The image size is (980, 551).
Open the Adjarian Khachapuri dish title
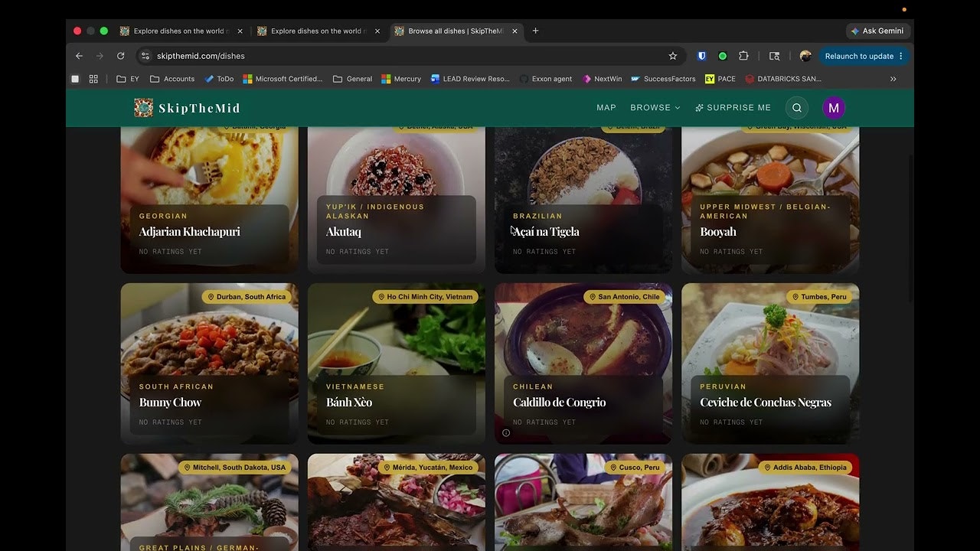coord(190,232)
